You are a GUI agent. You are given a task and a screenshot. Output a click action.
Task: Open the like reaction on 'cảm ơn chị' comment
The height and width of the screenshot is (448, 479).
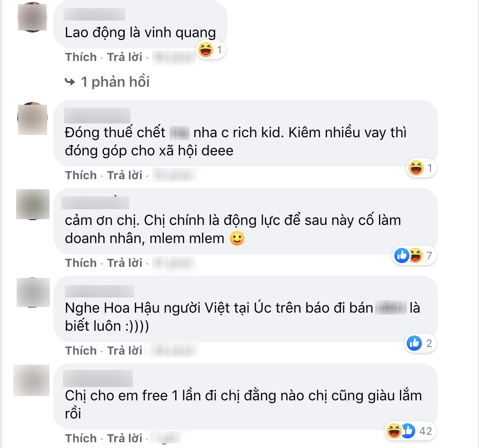point(401,255)
